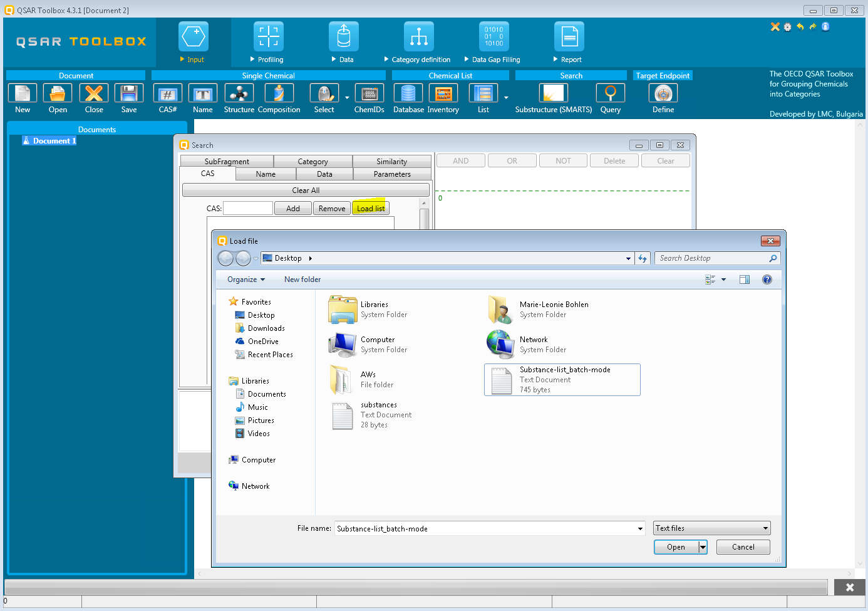Image resolution: width=868 pixels, height=611 pixels.
Task: Switch to the SubFragment tab
Action: point(227,162)
